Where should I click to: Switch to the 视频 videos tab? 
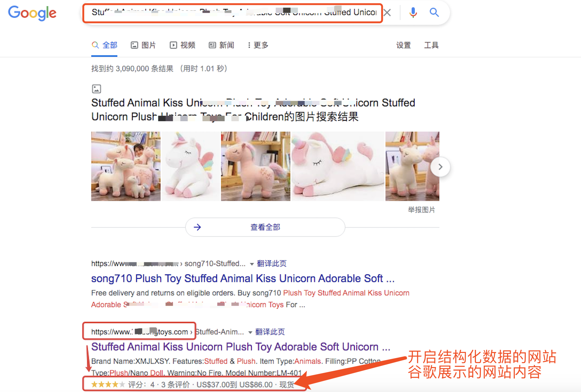coord(182,45)
